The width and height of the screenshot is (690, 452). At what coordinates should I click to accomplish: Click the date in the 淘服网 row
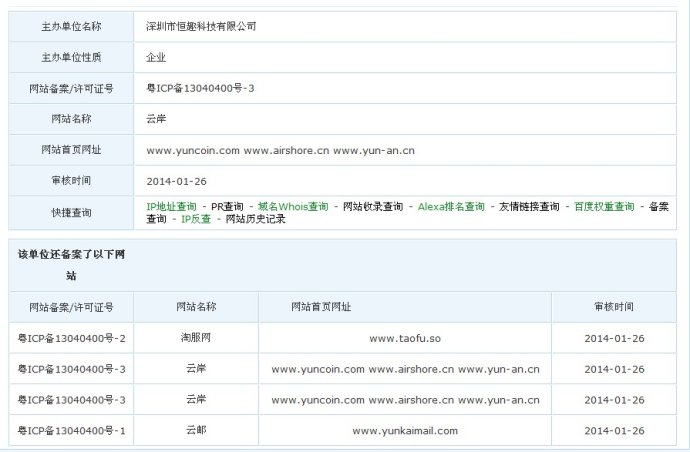(x=614, y=338)
